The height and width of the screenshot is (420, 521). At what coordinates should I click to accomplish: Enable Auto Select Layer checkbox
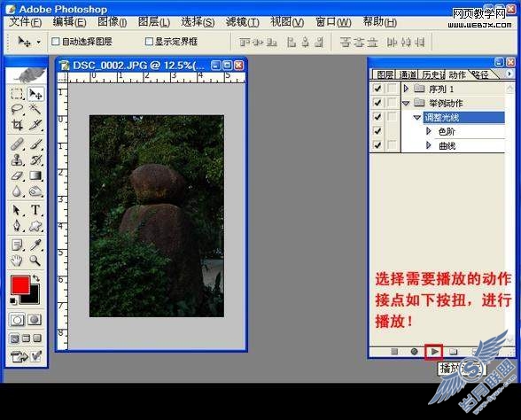coord(56,41)
